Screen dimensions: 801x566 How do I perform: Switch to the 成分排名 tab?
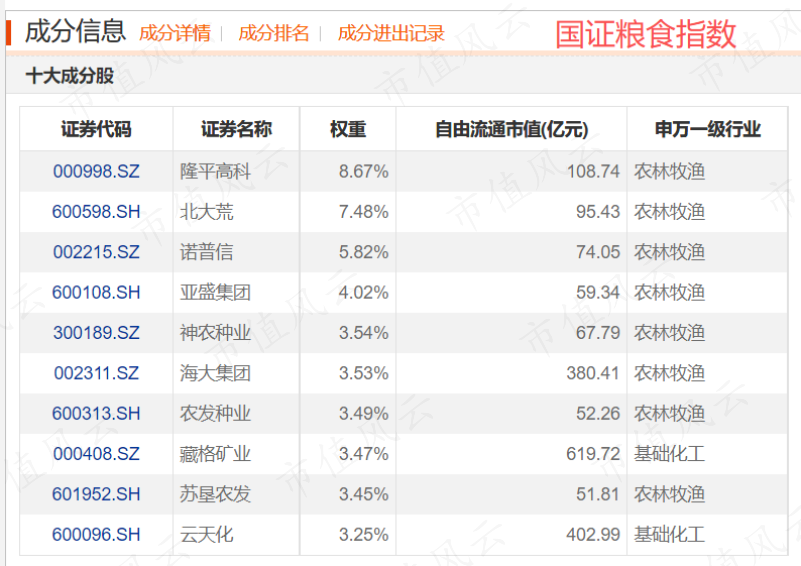click(x=273, y=34)
